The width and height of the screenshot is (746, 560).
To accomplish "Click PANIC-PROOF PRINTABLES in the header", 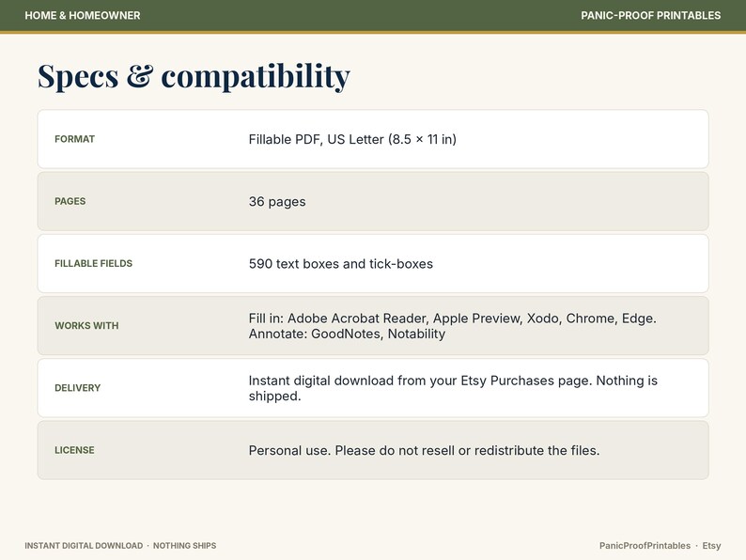I will point(650,15).
